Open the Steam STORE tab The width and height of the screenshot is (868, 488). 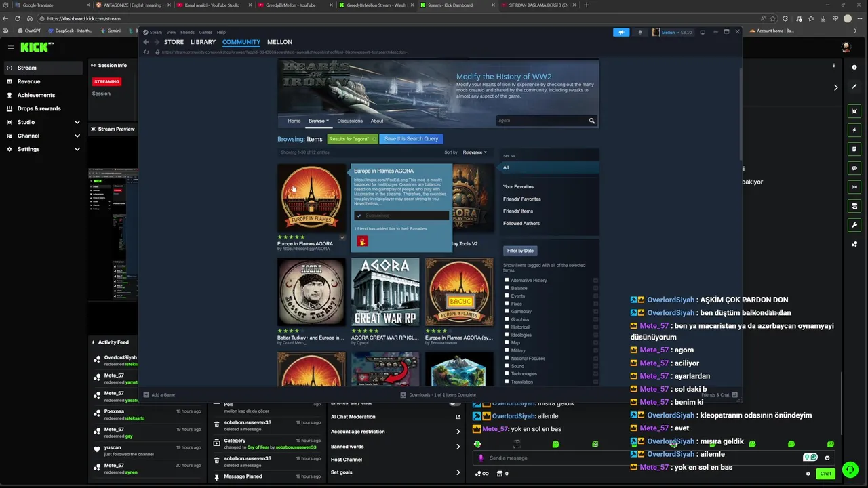174,42
